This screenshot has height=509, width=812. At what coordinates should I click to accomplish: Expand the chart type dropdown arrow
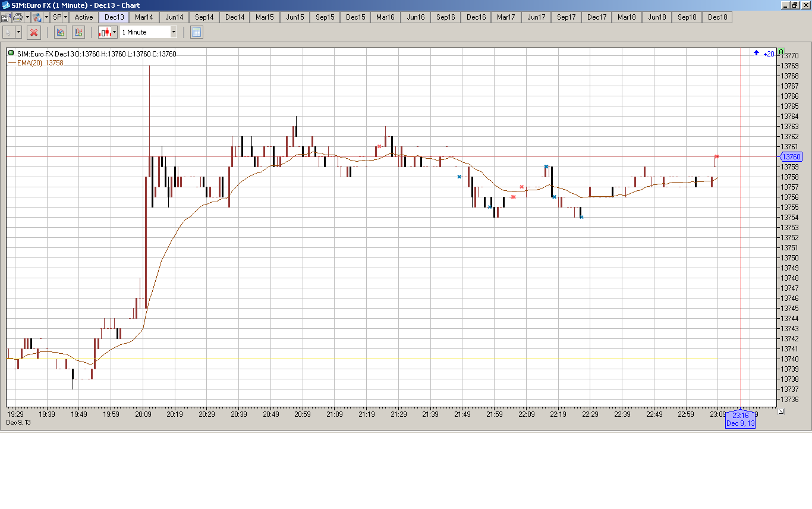[115, 32]
